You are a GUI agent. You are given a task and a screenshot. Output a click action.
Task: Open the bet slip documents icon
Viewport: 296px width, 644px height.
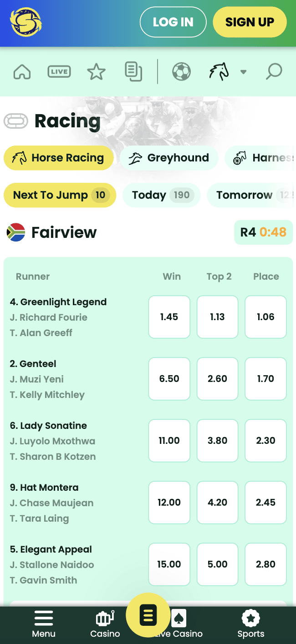pyautogui.click(x=133, y=72)
